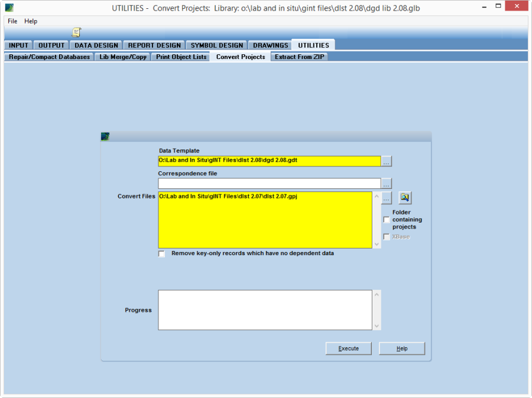Check Remove key-only records option
This screenshot has width=532, height=398.
(x=161, y=253)
